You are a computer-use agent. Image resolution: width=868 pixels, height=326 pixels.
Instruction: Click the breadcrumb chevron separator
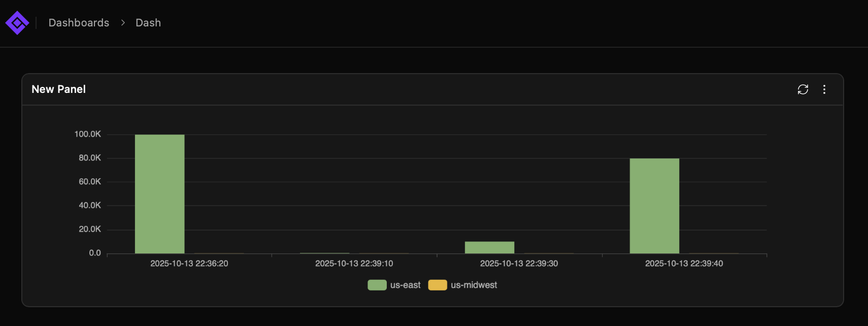click(x=123, y=23)
